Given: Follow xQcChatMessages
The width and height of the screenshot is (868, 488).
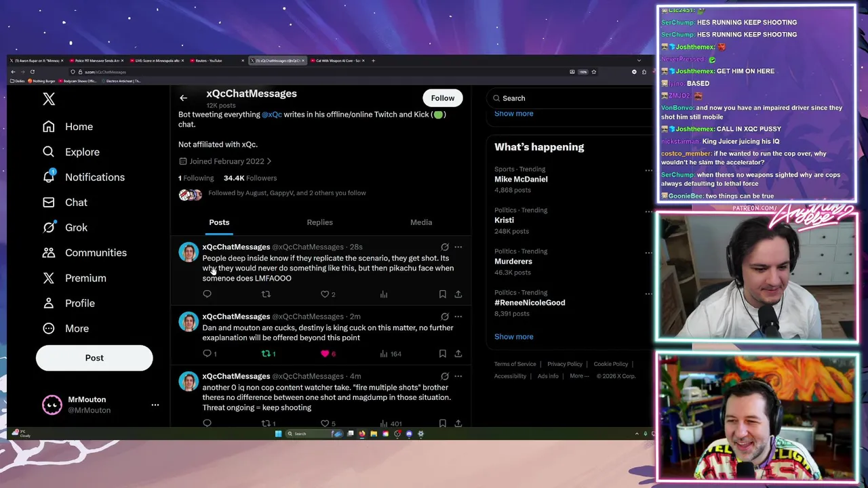Looking at the screenshot, I should (442, 98).
